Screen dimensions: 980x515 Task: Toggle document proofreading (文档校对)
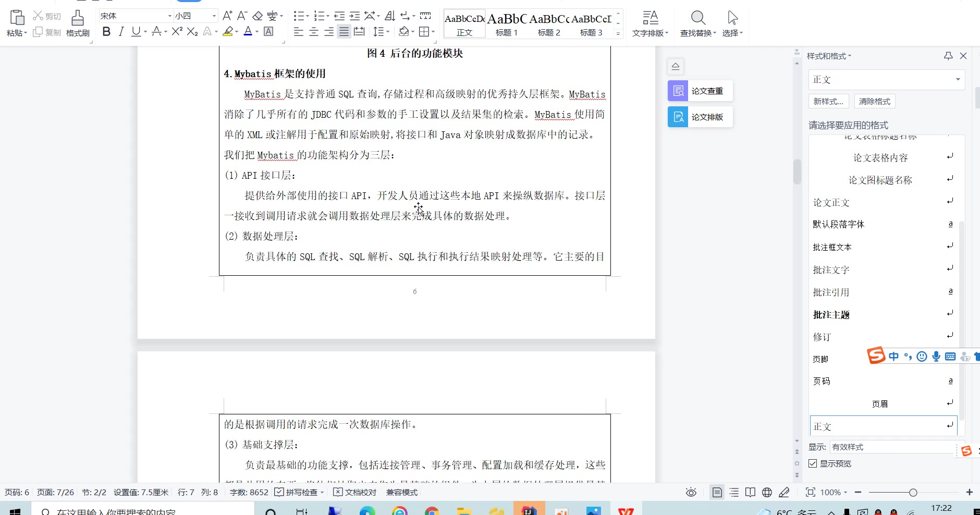(x=355, y=492)
